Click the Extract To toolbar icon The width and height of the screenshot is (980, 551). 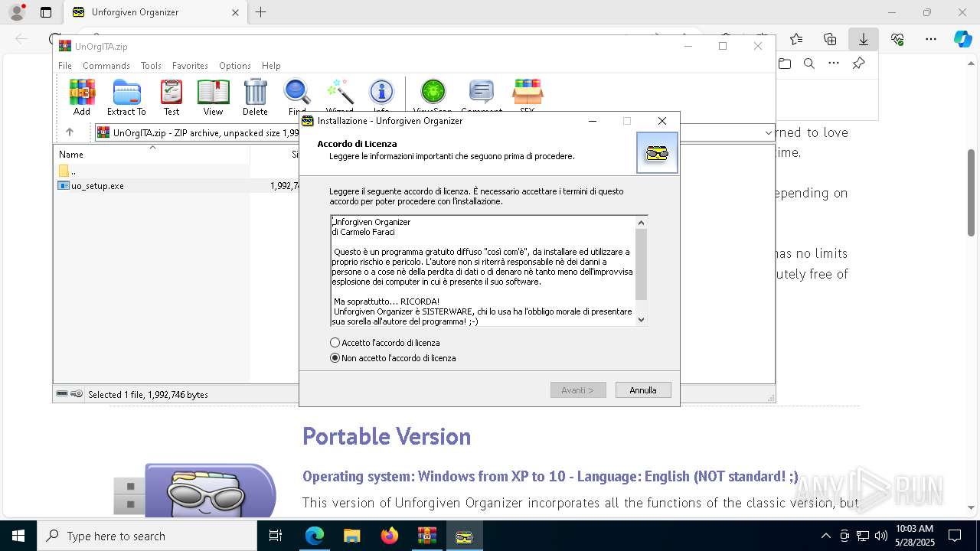[x=126, y=97]
